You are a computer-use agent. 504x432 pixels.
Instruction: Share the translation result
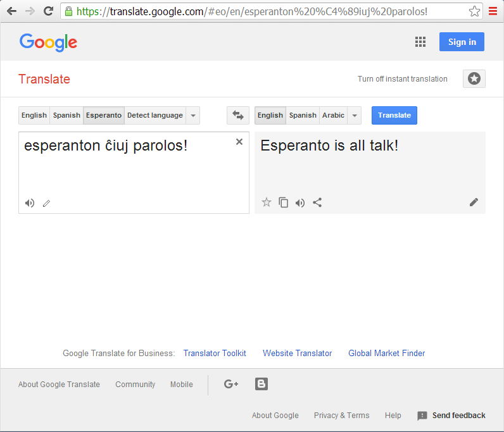coord(317,202)
